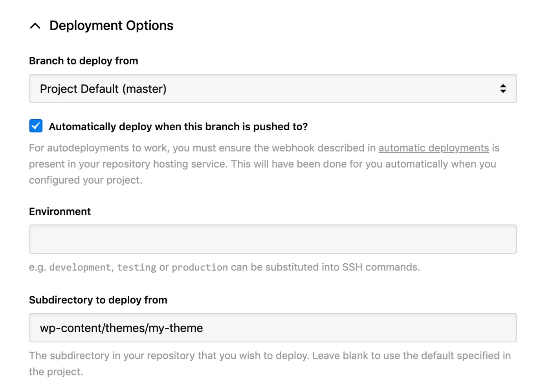Screen dimensions: 550x392
Task: Open the Branch to deploy from dropdown
Action: click(273, 89)
